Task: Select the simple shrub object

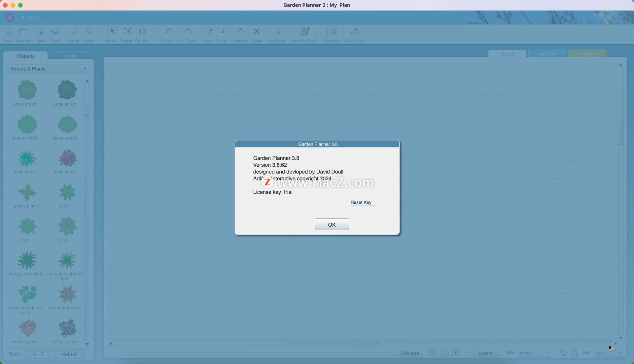Action: 26,124
